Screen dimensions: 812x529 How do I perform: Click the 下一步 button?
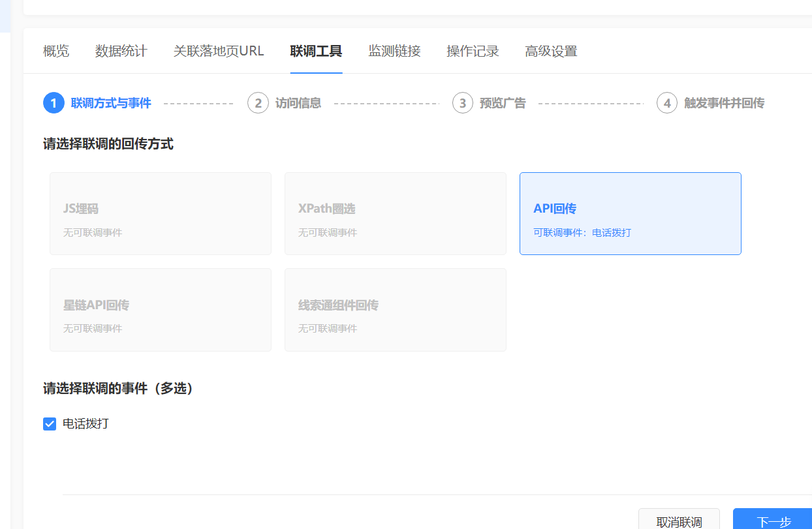pos(773,521)
